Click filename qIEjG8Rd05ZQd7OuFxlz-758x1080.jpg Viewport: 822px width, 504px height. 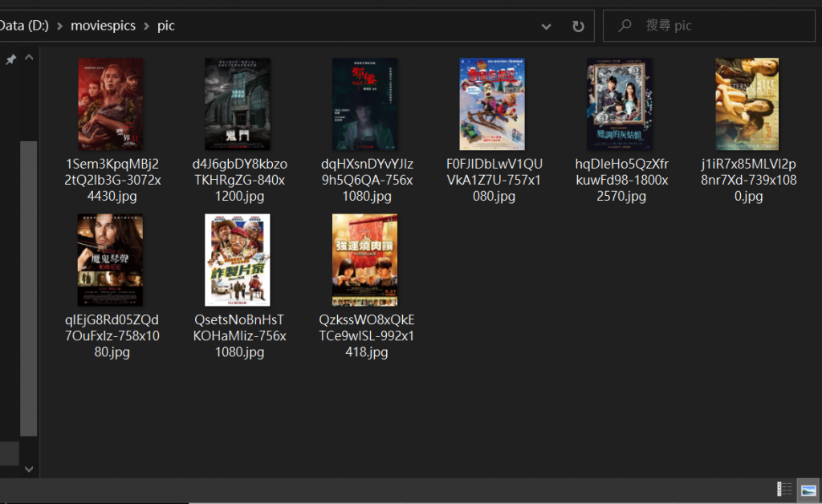[112, 335]
